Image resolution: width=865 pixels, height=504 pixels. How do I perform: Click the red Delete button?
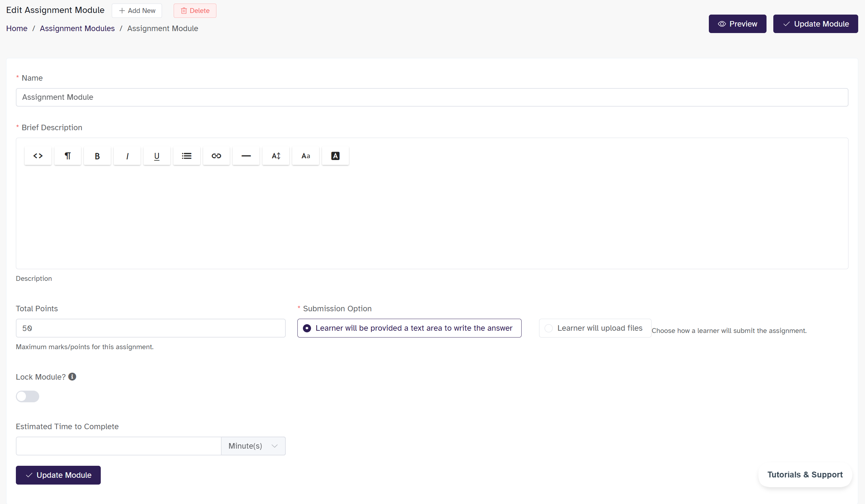tap(195, 11)
